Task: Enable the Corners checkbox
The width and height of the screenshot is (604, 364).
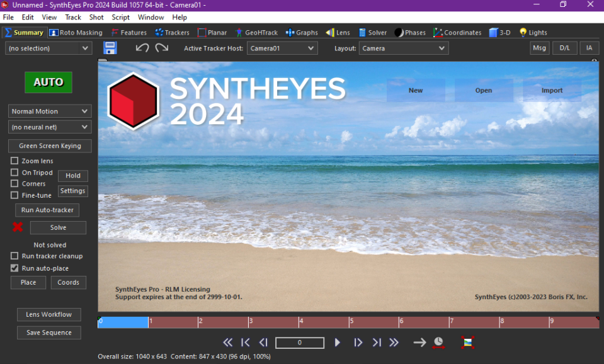Action: (x=14, y=183)
